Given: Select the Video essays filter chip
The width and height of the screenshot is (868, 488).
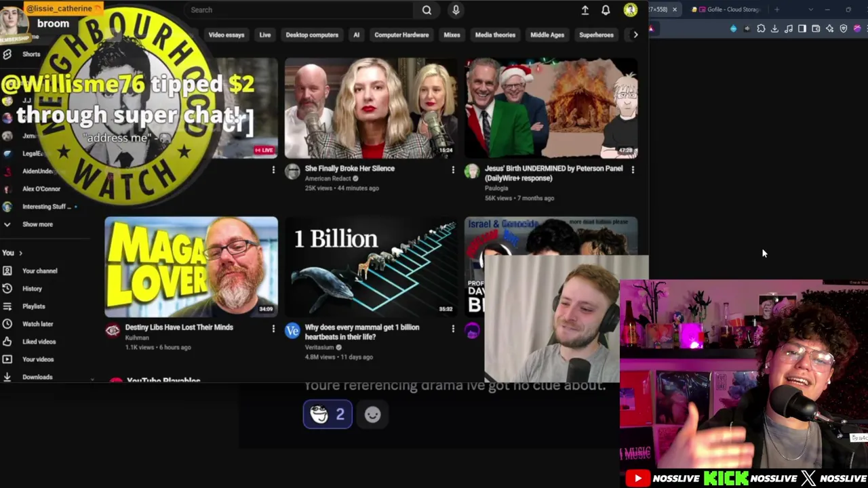Looking at the screenshot, I should pyautogui.click(x=226, y=35).
